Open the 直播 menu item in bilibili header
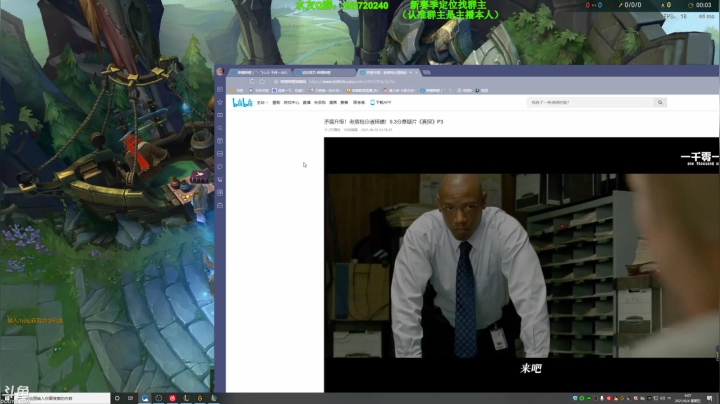 click(x=306, y=102)
